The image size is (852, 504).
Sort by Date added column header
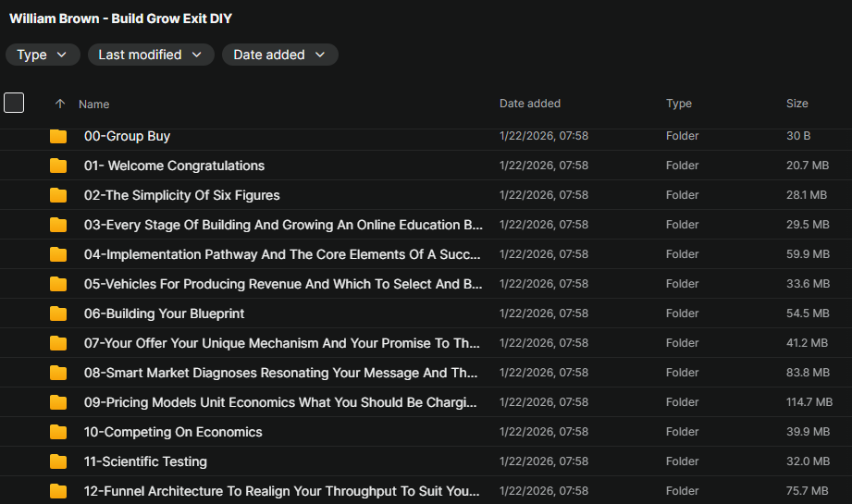[x=529, y=104]
